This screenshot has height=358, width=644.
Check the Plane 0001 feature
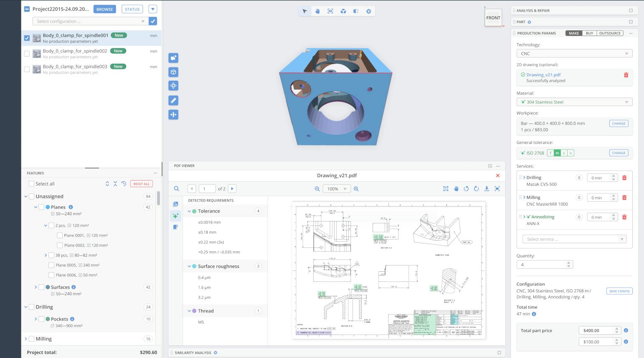60,235
